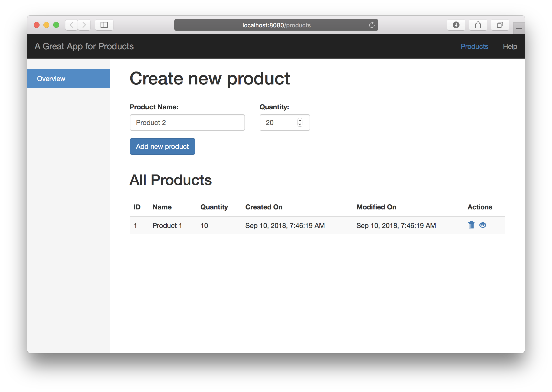Show all tabs overview icon

(500, 25)
